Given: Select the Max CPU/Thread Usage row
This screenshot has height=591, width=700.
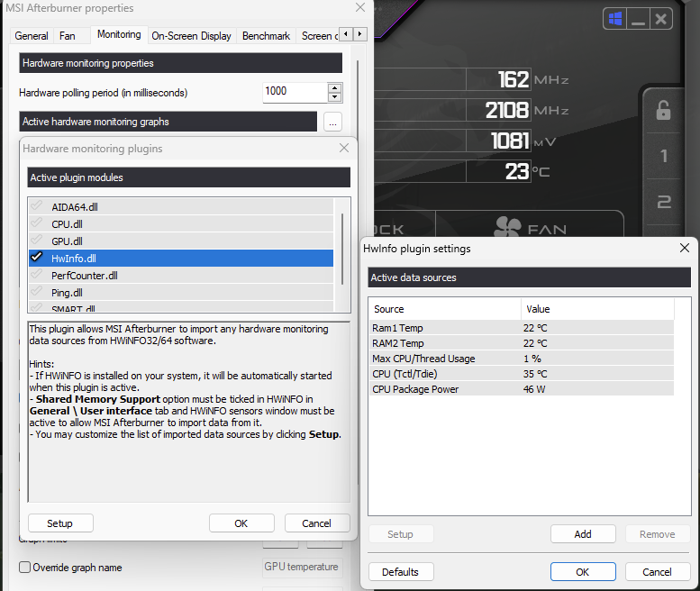Looking at the screenshot, I should click(x=522, y=359).
